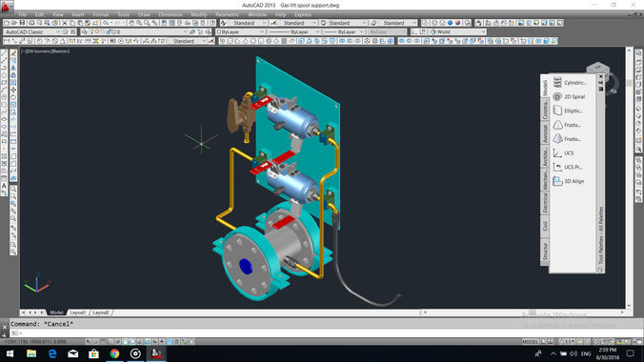This screenshot has width=644, height=362.
Task: Select the Zoom Realtime magnifier tool
Action: [x=139, y=23]
